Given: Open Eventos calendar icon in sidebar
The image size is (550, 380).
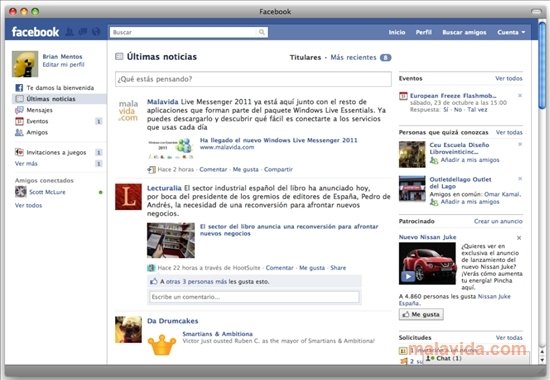Looking at the screenshot, I should tap(19, 121).
